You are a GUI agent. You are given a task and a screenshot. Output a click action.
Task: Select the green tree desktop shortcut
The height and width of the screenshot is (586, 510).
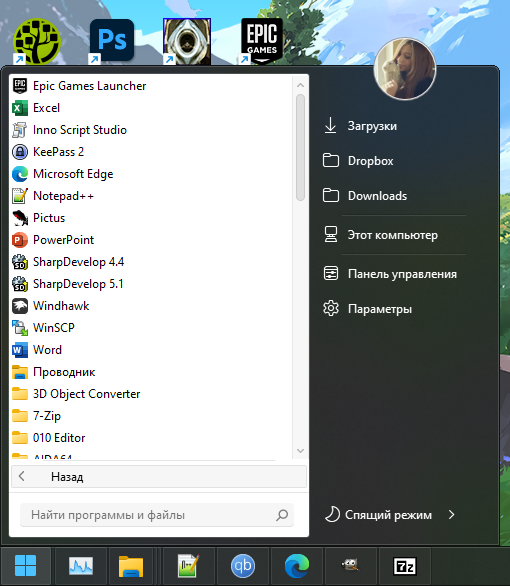click(x=37, y=41)
